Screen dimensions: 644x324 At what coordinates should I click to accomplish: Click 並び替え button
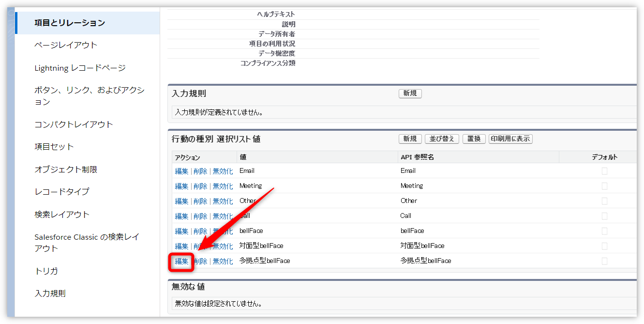[442, 139]
